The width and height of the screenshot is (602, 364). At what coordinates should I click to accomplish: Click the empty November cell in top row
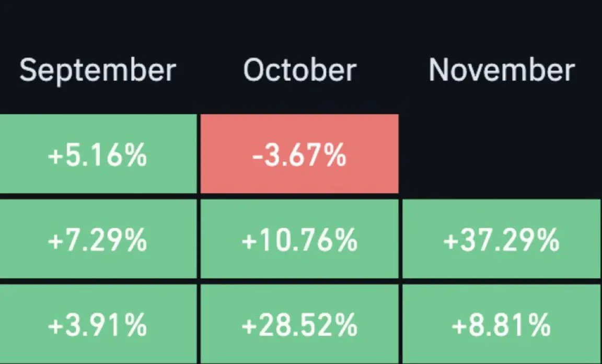(x=502, y=155)
